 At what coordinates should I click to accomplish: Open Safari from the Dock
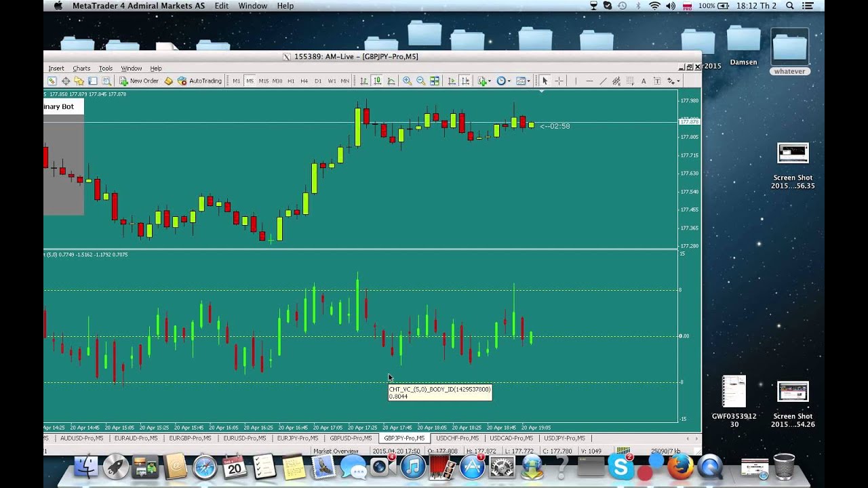tap(205, 467)
